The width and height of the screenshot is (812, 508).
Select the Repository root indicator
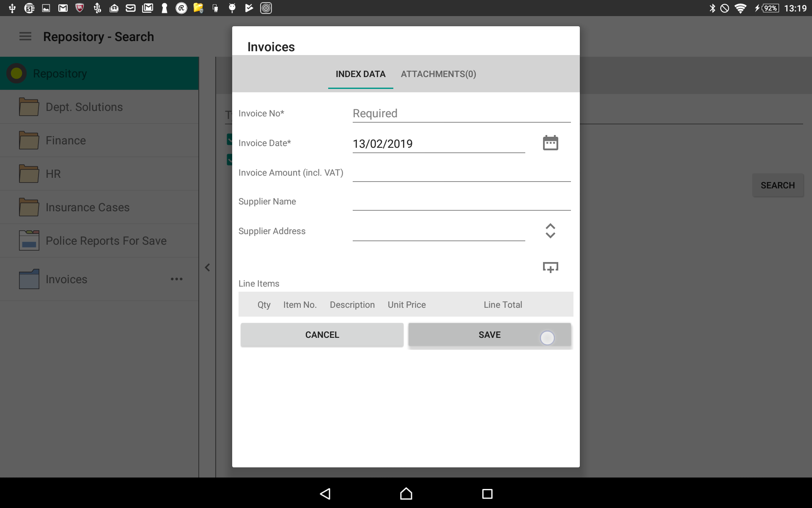17,73
